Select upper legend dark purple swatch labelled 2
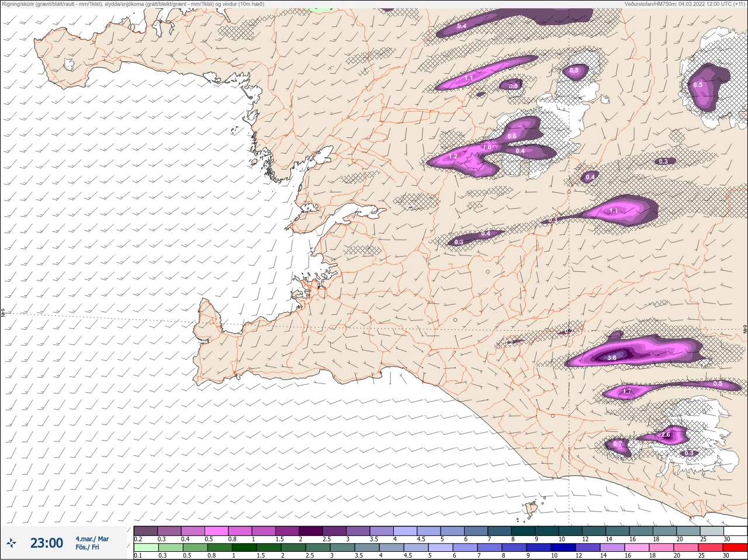 (x=311, y=531)
